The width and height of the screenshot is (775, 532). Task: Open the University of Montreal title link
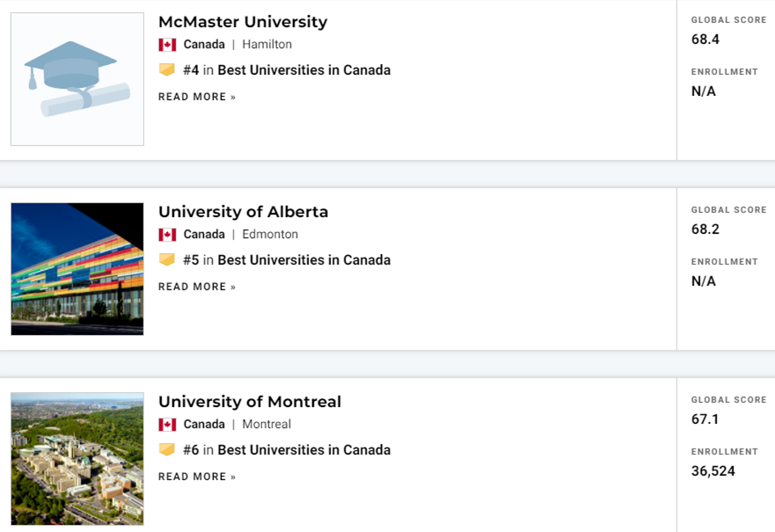(x=250, y=402)
